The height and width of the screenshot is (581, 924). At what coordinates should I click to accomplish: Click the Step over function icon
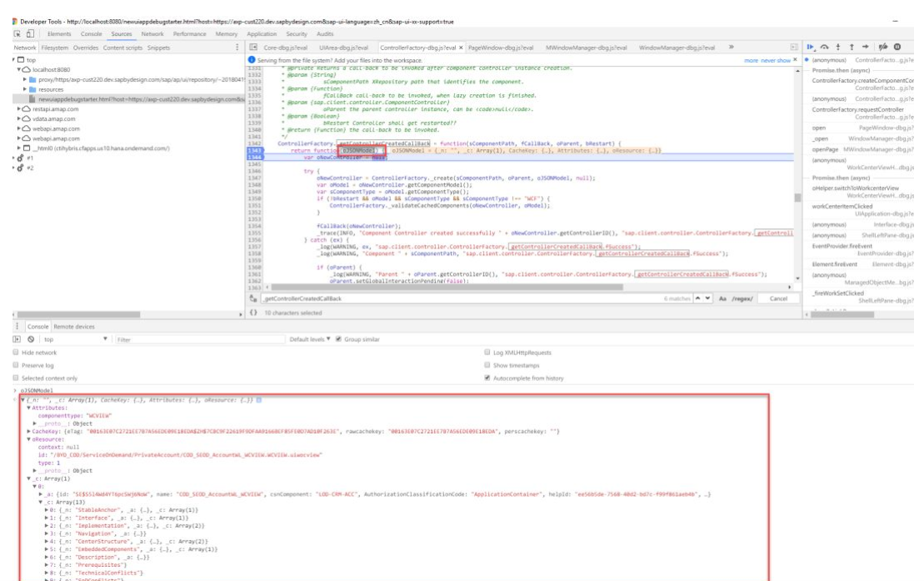(824, 47)
